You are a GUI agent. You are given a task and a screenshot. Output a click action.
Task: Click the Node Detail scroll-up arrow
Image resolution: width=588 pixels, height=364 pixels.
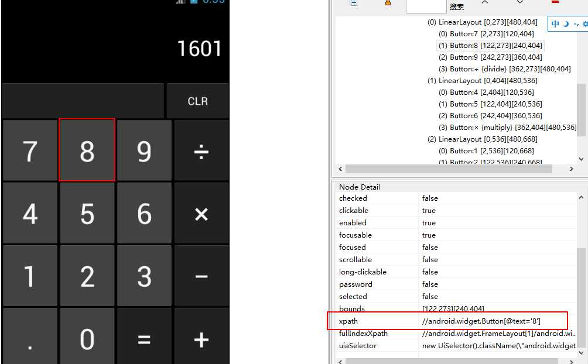(581, 197)
